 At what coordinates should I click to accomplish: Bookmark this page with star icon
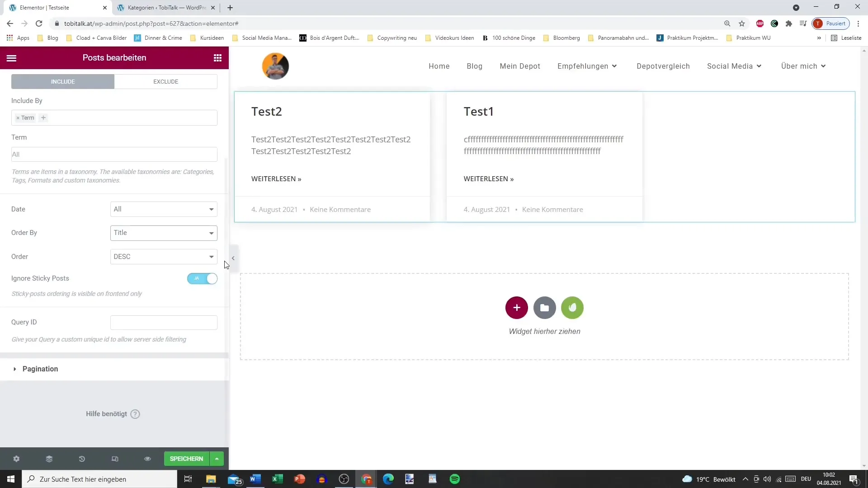coord(742,23)
